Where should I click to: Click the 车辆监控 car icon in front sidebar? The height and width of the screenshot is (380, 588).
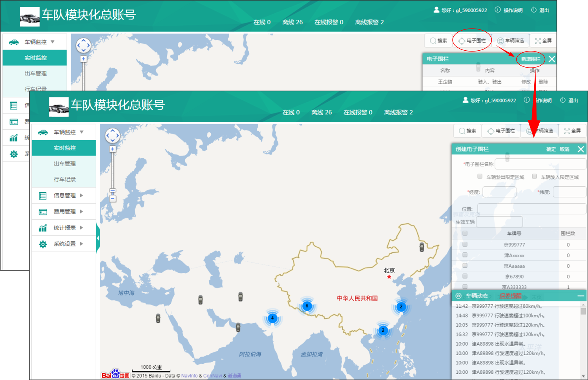click(x=43, y=132)
